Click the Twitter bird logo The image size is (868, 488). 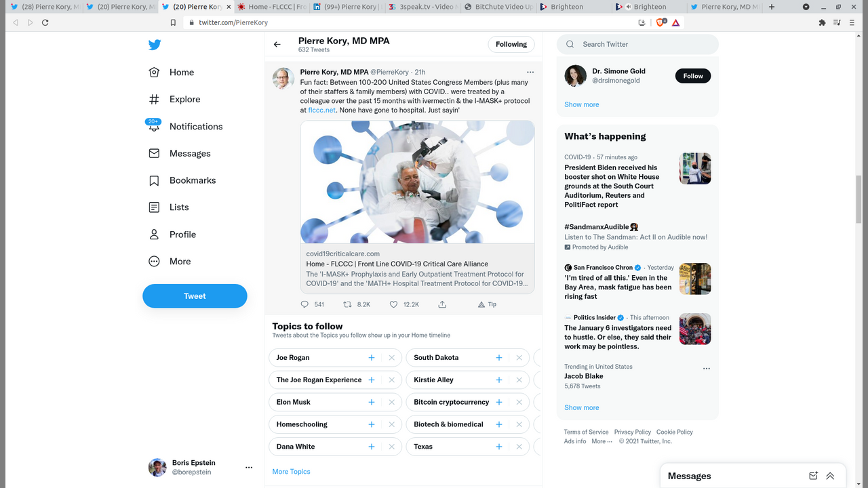155,45
